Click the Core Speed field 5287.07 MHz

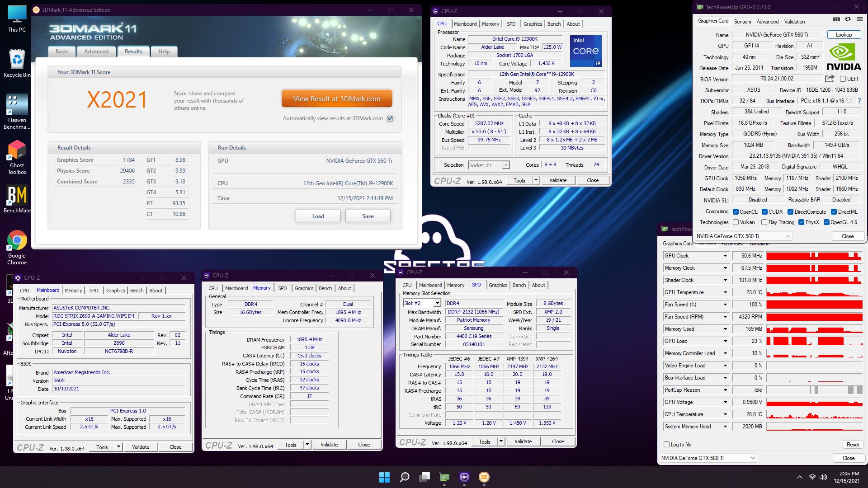[489, 123]
